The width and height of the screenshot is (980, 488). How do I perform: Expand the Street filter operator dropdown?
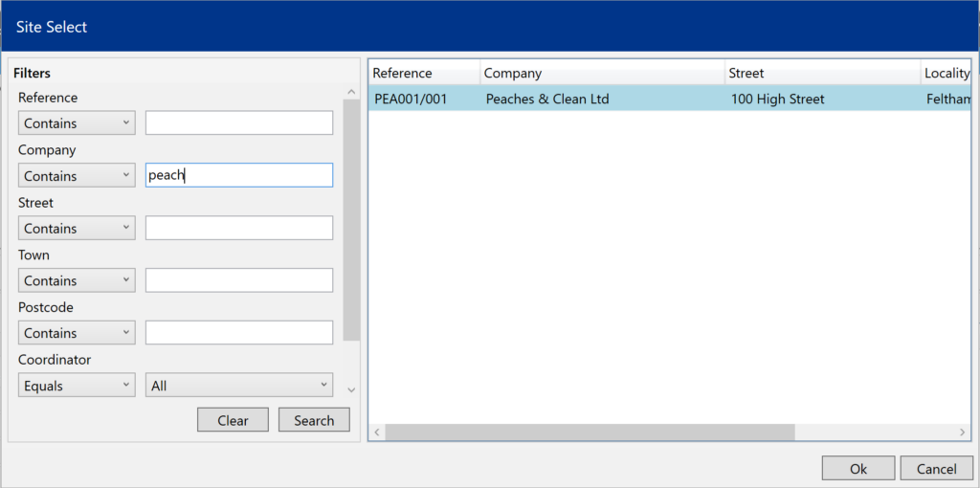click(x=77, y=229)
